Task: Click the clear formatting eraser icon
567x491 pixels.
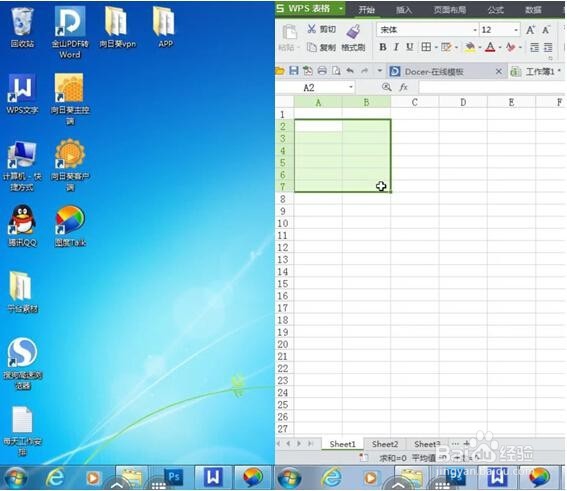Action: (x=511, y=47)
